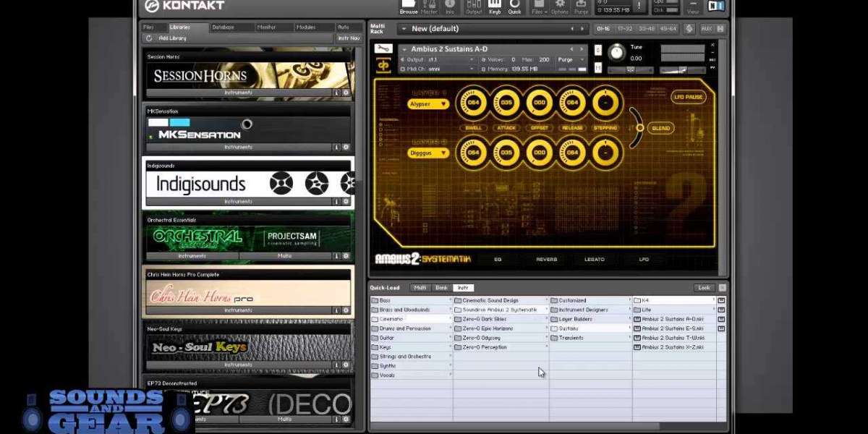The image size is (868, 434).
Task: Click the Instr Nav button
Action: [349, 38]
